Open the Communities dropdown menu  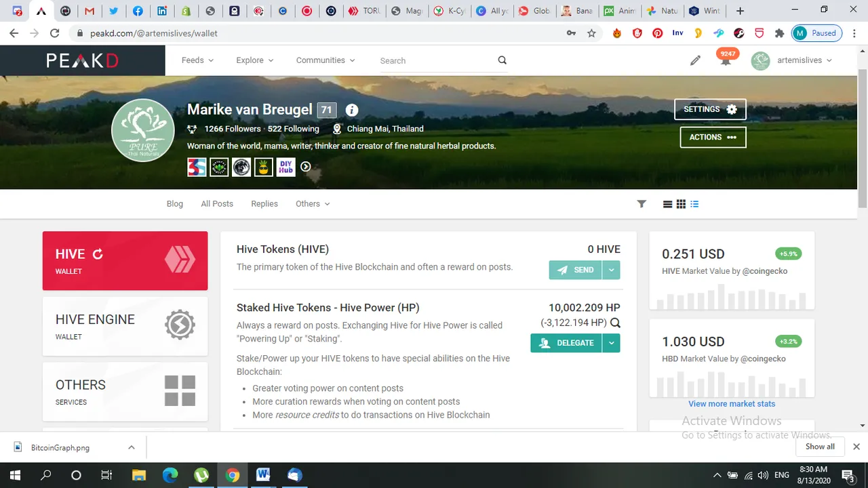(x=325, y=60)
